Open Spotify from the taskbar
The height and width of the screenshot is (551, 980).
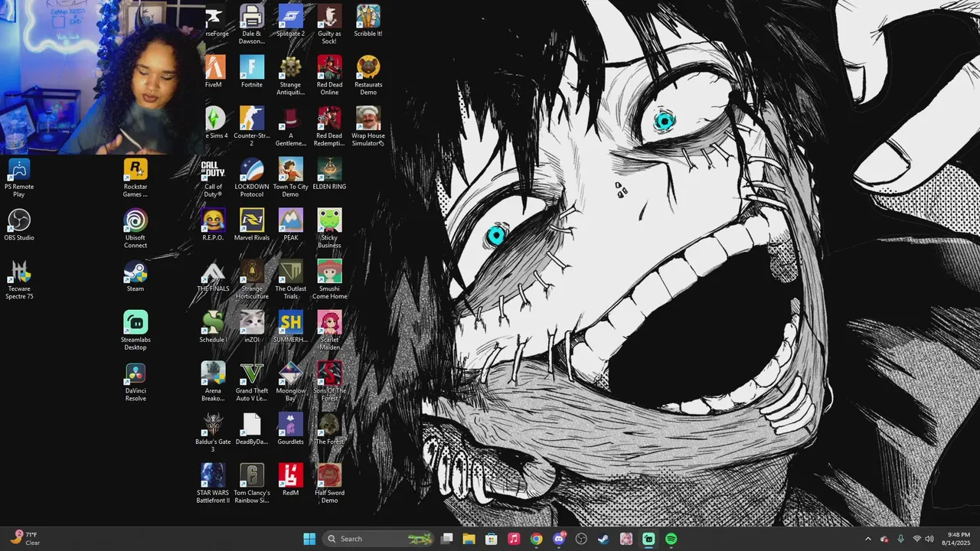coord(671,539)
